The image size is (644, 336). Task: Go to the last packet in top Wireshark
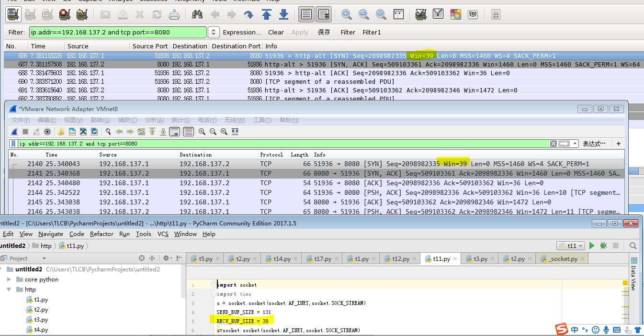[283, 14]
